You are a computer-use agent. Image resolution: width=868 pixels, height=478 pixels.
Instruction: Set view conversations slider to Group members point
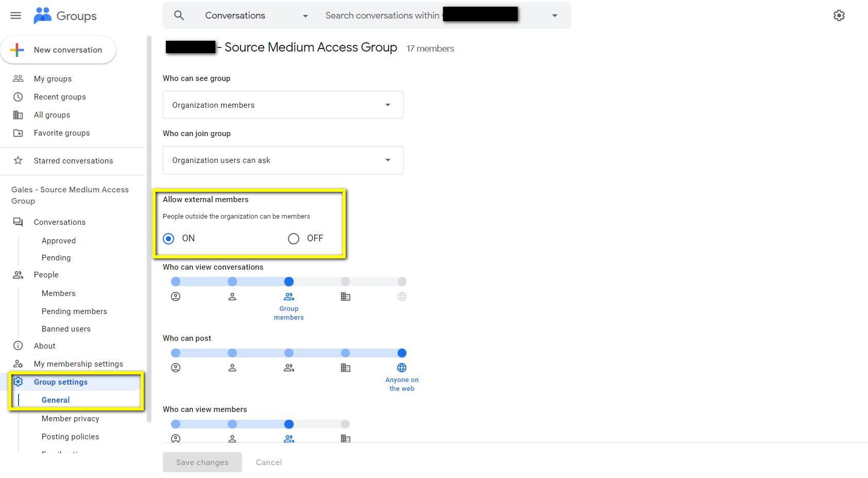coord(289,282)
